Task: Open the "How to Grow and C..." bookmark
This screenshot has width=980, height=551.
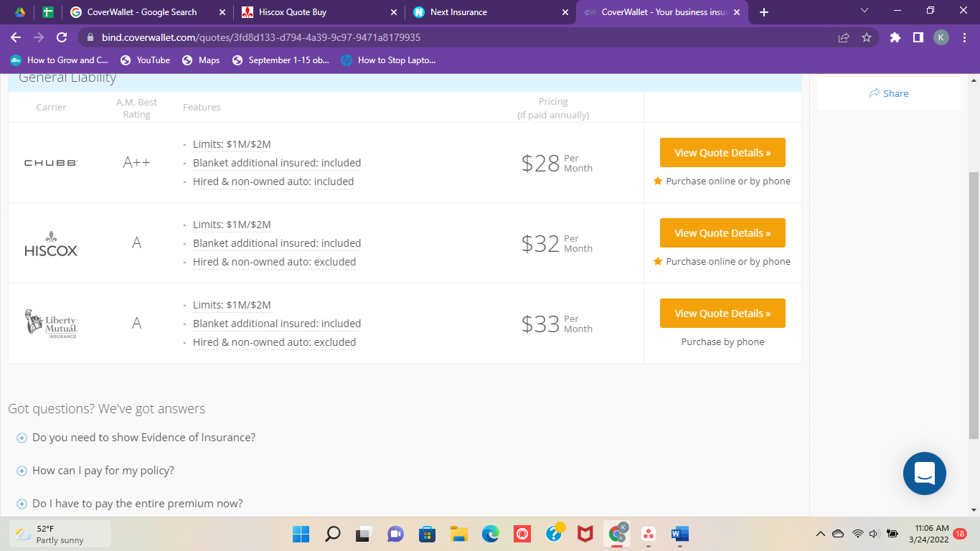Action: [60, 60]
